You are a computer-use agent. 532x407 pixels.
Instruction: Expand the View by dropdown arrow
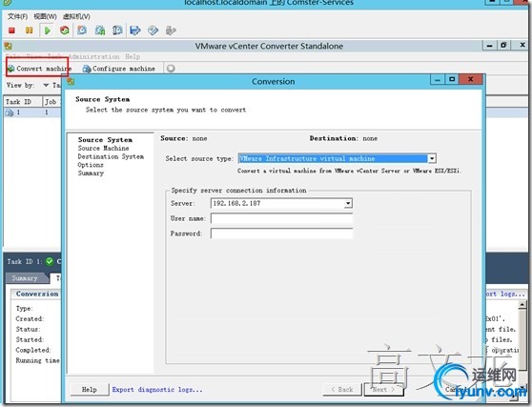pos(46,85)
